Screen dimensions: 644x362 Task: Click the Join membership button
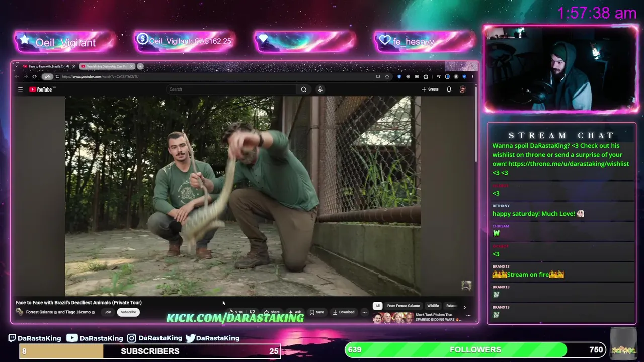[108, 312]
